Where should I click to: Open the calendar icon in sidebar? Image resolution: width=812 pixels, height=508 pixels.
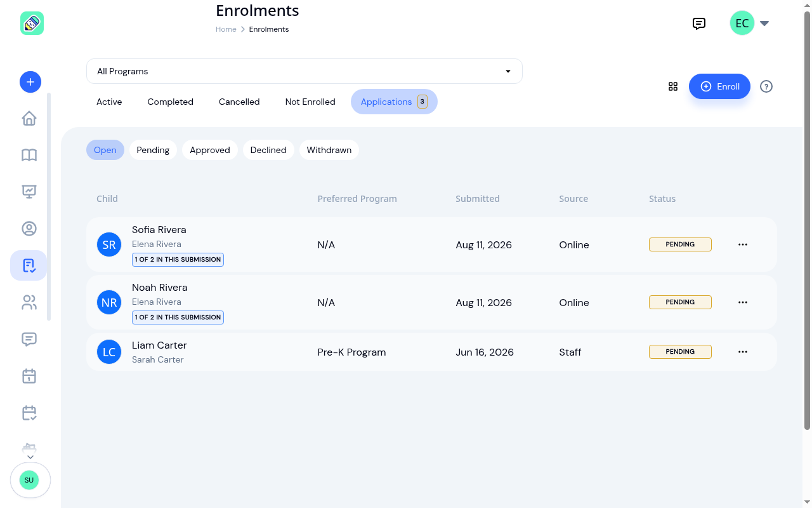[x=29, y=376]
